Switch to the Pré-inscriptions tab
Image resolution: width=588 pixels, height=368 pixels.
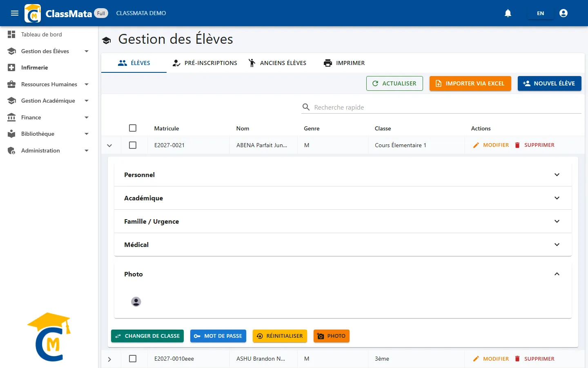click(205, 63)
